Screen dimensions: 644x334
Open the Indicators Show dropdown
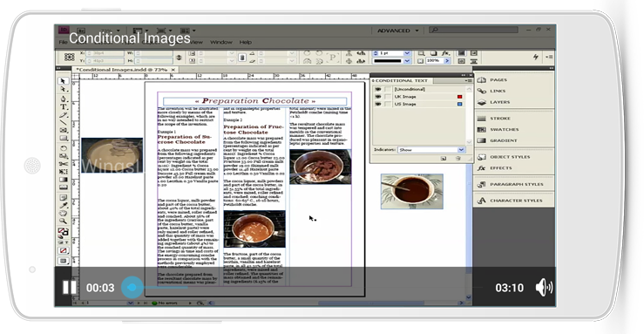coord(431,150)
